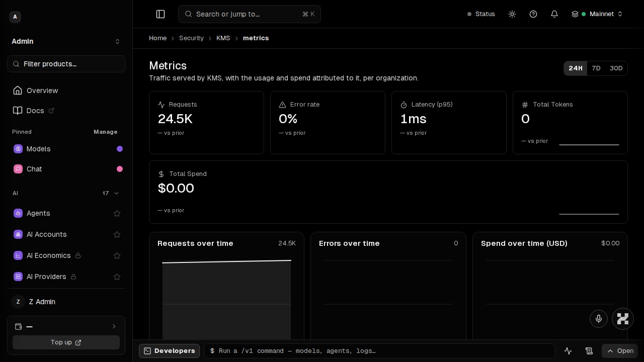Select the 24H time range

pyautogui.click(x=576, y=68)
